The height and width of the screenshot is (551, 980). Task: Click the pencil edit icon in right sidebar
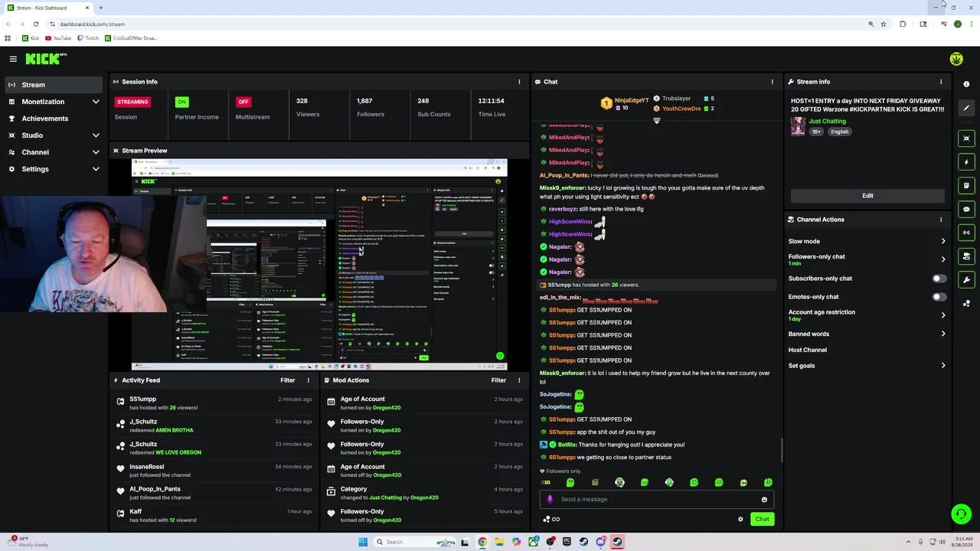(966, 108)
